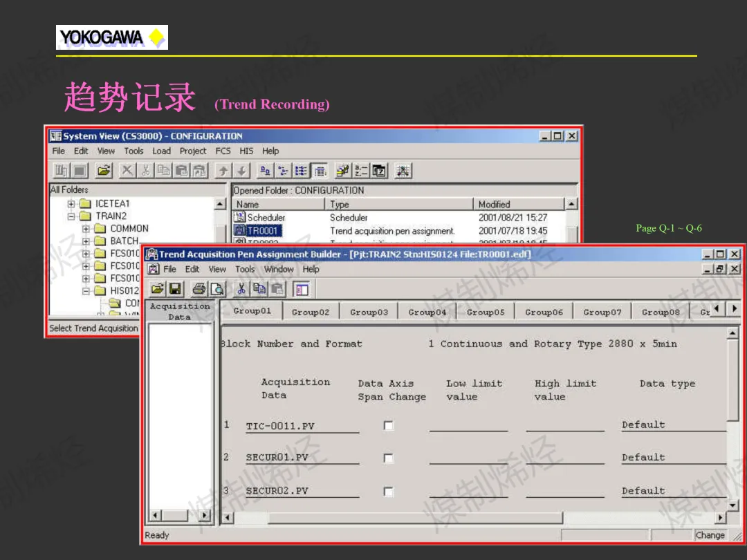Tick Span Change checkbox for TIC-0011.PV
This screenshot has width=747, height=560.
389,425
